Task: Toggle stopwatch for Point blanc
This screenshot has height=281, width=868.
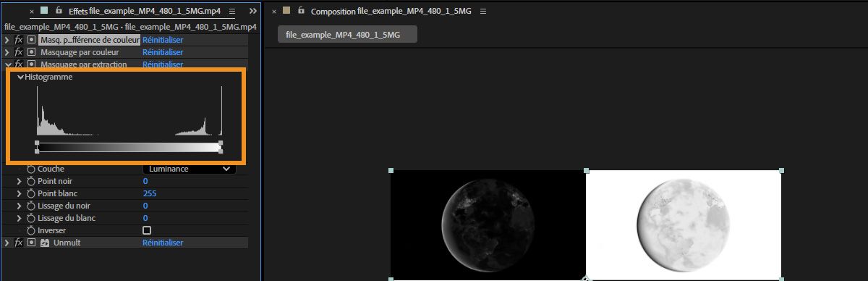Action: [31, 193]
